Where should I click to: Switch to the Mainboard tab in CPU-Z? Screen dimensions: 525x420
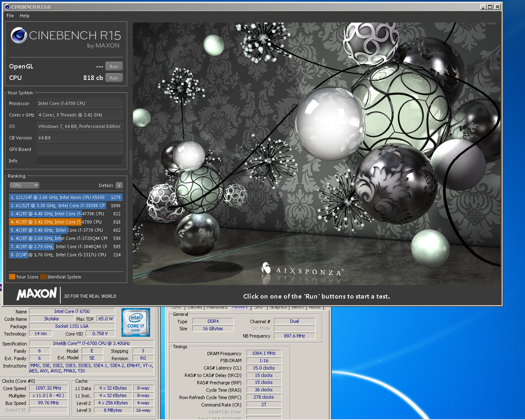(x=217, y=307)
